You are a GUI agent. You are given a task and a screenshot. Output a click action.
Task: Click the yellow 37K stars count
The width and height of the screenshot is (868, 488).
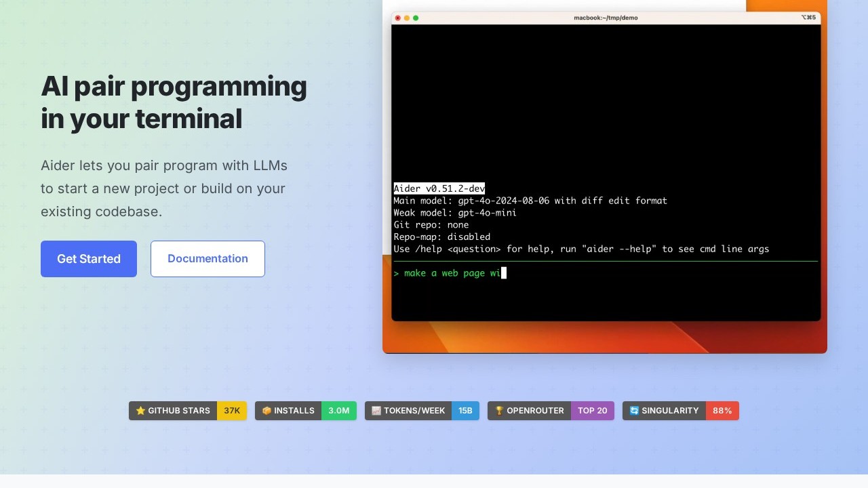pos(232,411)
